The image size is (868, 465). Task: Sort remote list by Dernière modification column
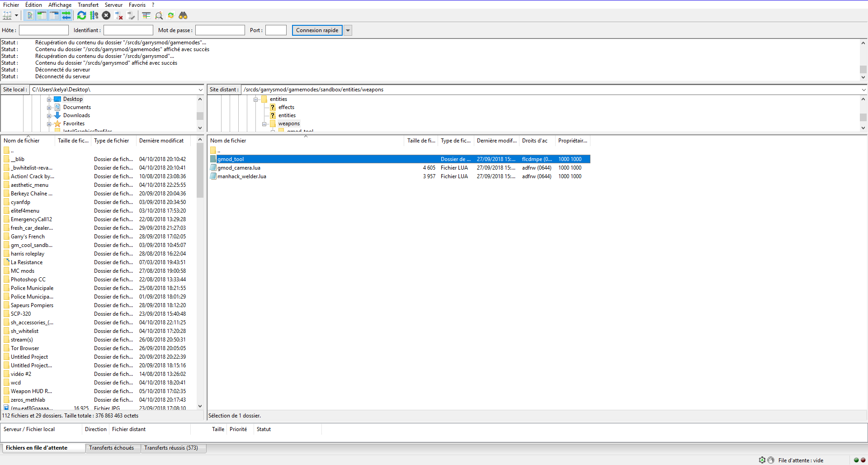pyautogui.click(x=496, y=141)
